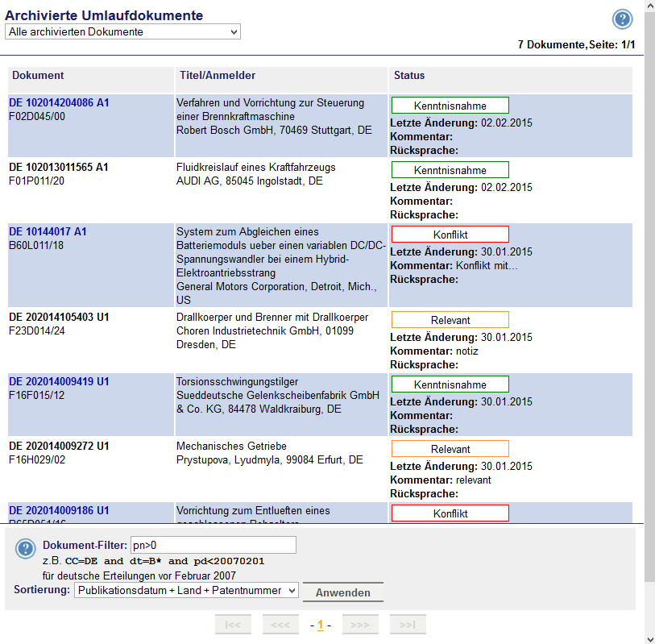Select classification F16H029/02
655x644 pixels.
[x=37, y=459]
